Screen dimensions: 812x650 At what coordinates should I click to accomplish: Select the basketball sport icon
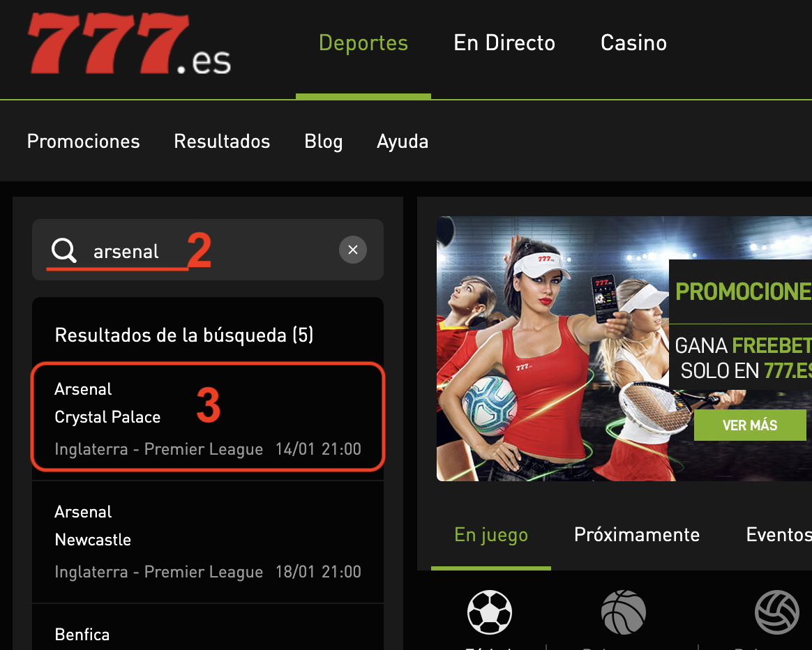[624, 612]
